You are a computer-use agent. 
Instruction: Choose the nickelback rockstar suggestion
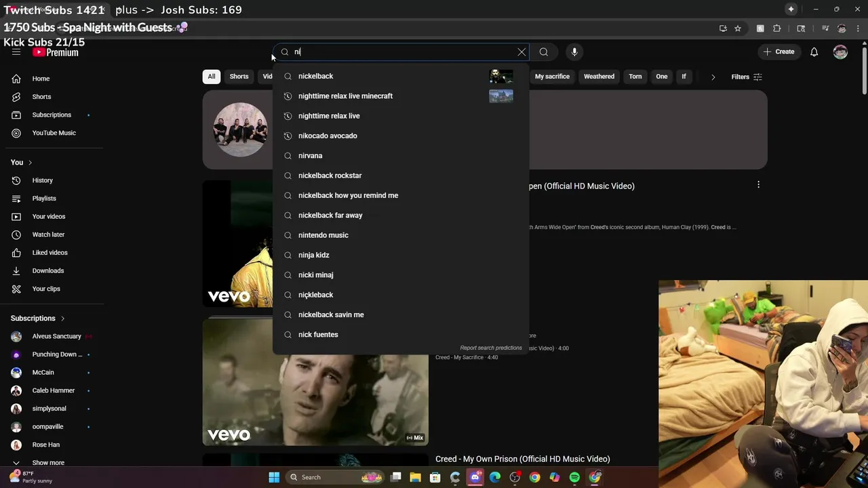401,176
